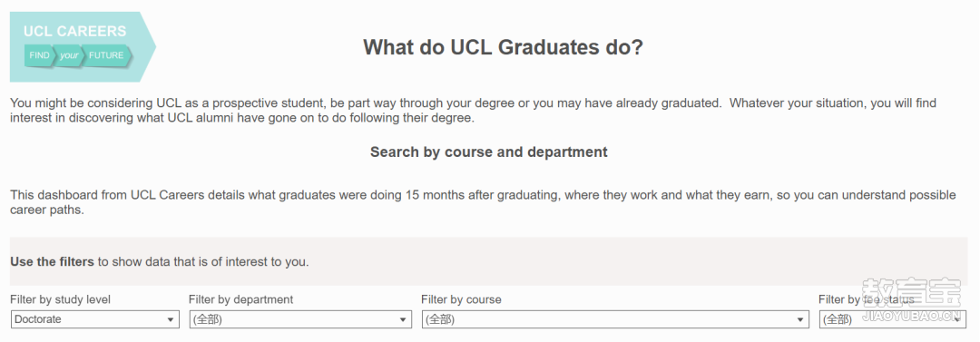
Task: Open the Filter by fee status dropdown
Action: [x=893, y=319]
